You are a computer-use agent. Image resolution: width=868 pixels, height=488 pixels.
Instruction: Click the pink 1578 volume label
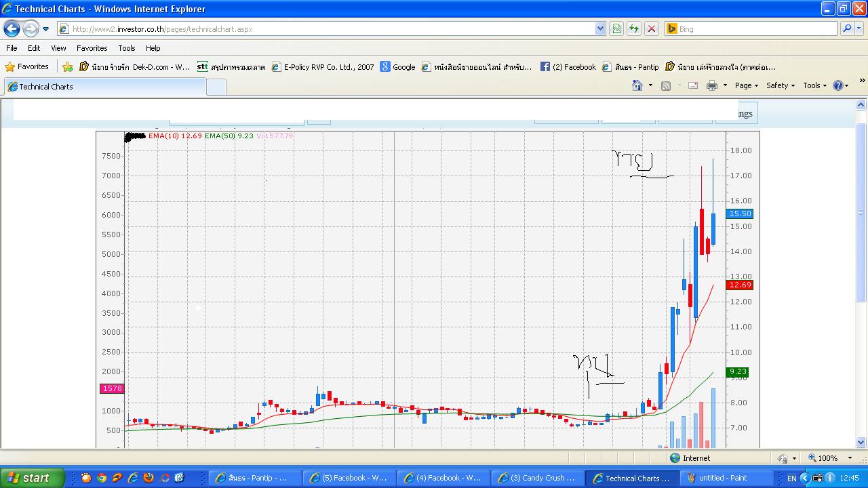112,388
